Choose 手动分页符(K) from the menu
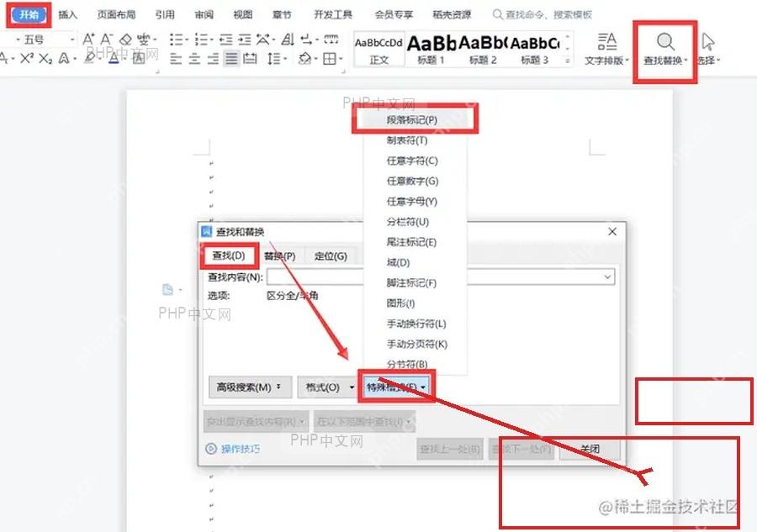This screenshot has height=532, width=757. [416, 344]
